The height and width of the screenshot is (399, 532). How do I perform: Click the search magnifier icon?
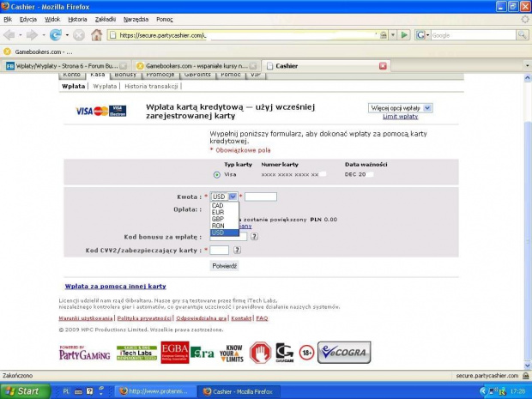(x=522, y=35)
